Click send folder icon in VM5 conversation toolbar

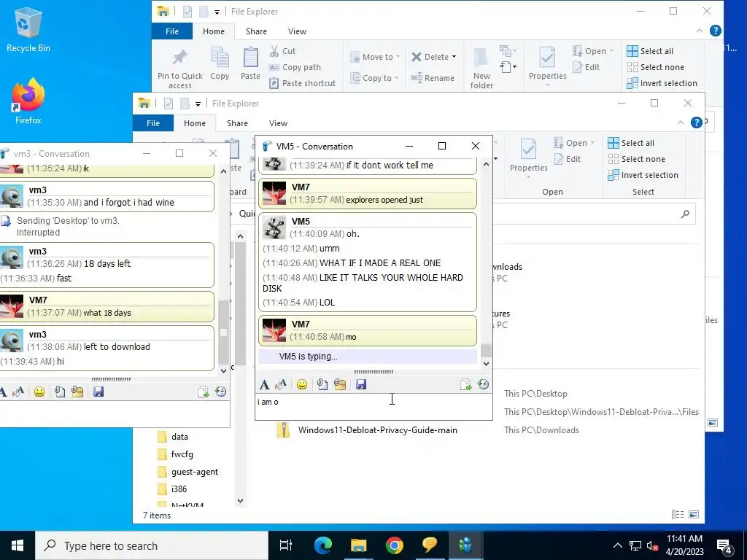point(340,384)
